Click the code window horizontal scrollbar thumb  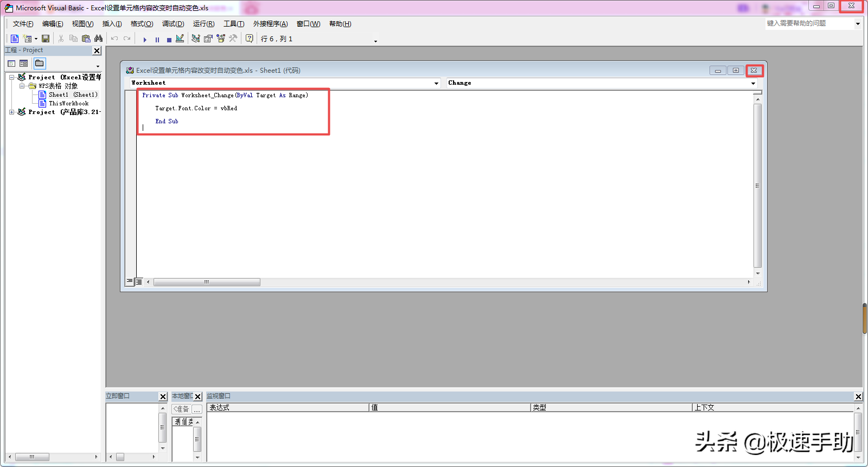click(207, 282)
